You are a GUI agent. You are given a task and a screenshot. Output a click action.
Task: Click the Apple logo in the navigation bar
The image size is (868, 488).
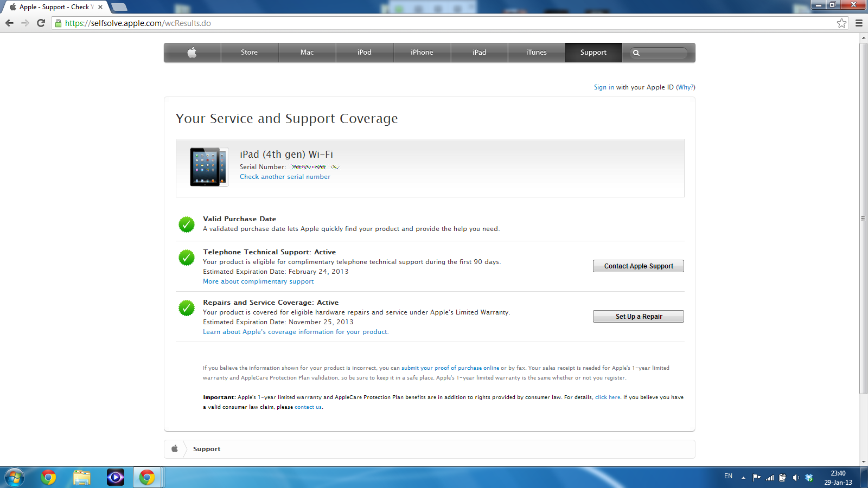point(192,53)
